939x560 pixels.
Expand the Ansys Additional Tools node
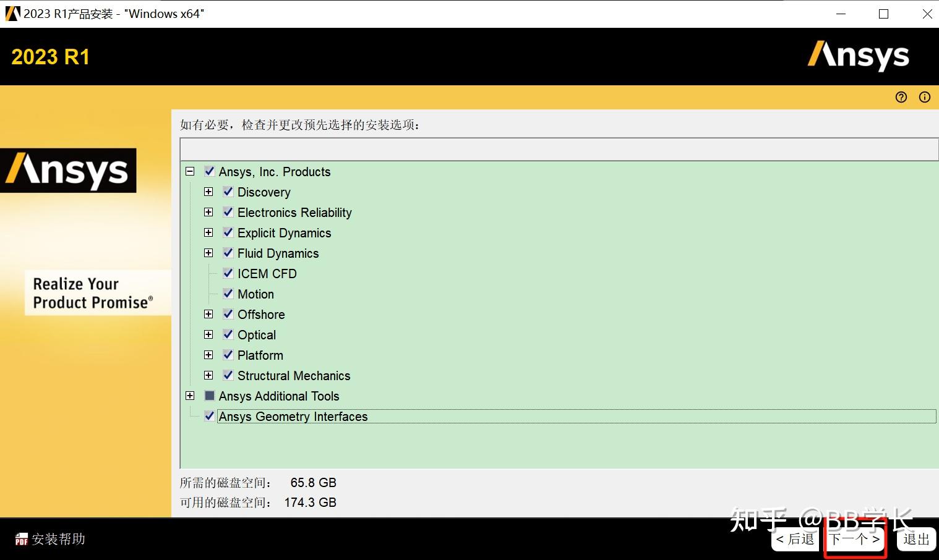[190, 396]
